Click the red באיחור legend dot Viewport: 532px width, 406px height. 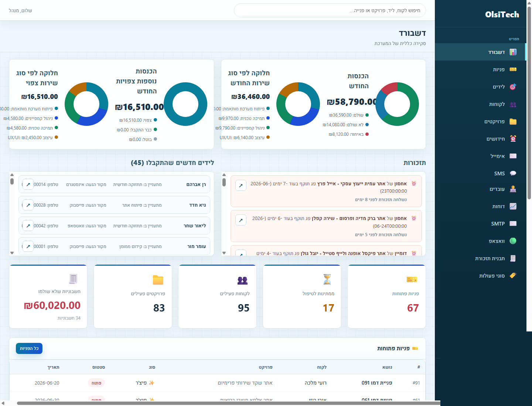[x=367, y=134]
